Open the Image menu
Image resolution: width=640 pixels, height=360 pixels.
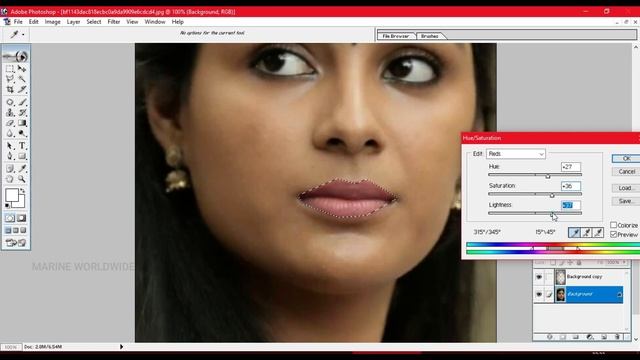click(52, 22)
